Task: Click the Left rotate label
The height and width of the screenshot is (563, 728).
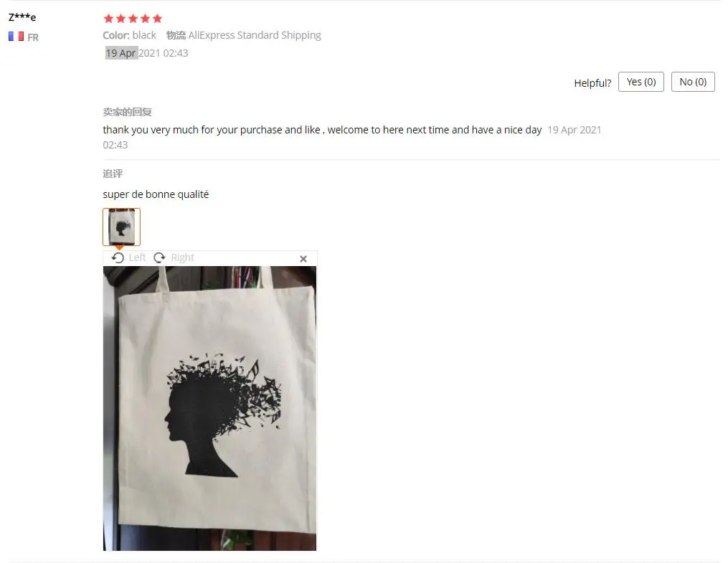Action: [137, 257]
